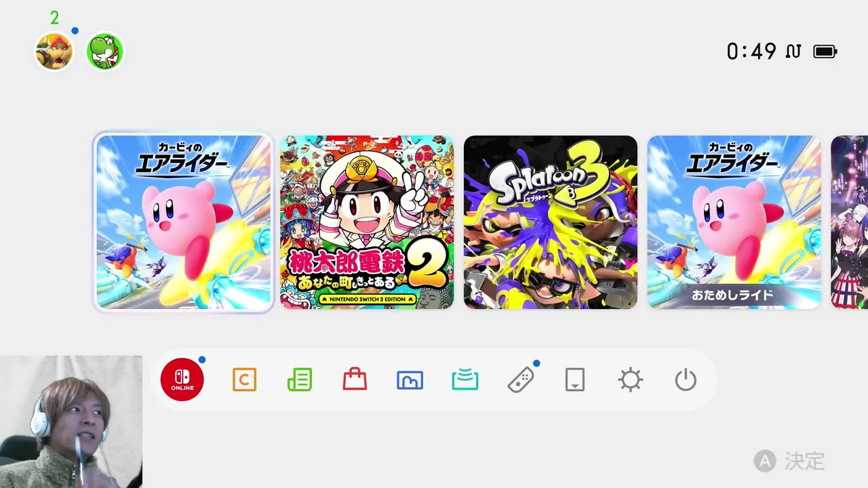868x488 pixels.
Task: Open the Bowser user profile avatar
Action: pos(54,52)
